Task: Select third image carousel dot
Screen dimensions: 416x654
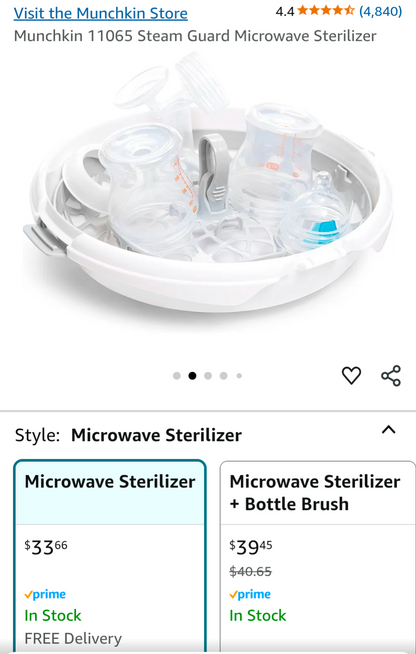Action: (x=208, y=376)
